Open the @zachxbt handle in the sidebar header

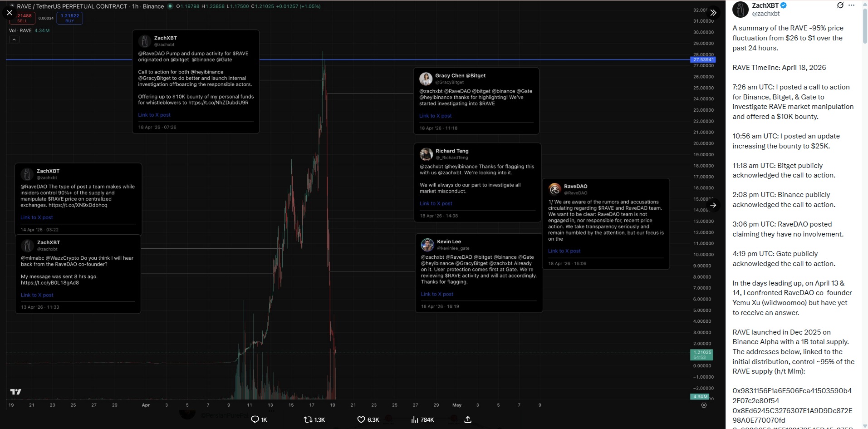click(x=766, y=14)
